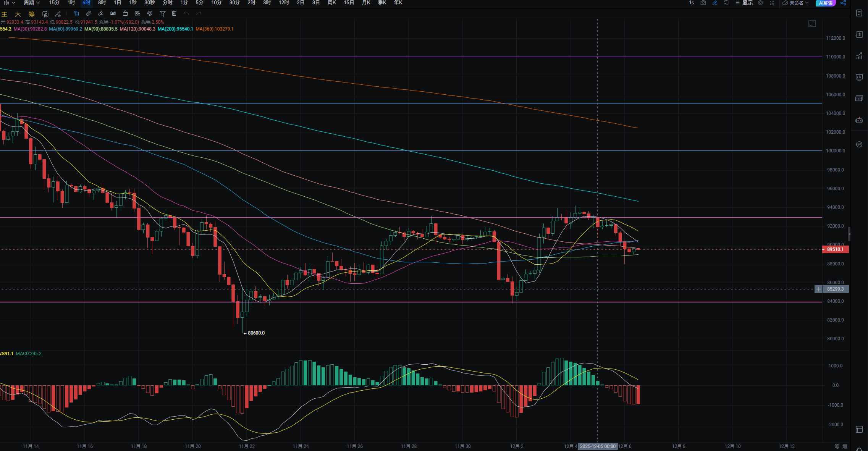Open the chart settings gear icon
Viewport: 868px width, 451px height.
click(760, 3)
